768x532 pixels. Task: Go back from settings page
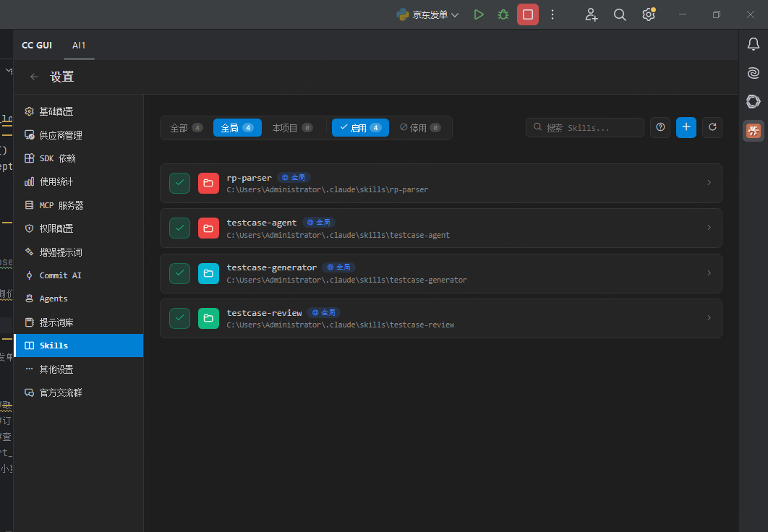click(x=34, y=77)
